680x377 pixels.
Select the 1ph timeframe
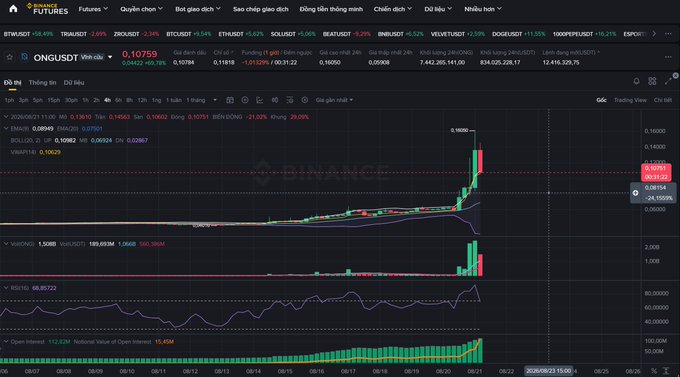[x=9, y=100]
